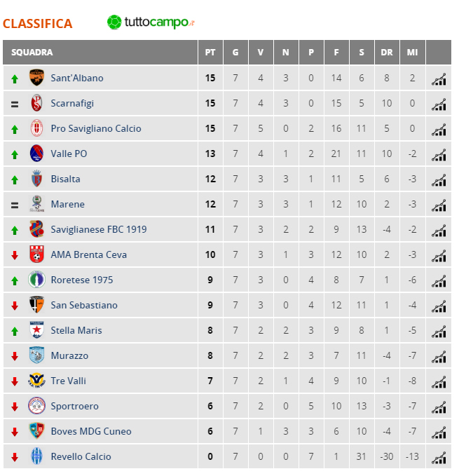Viewport: 459px width, 476px height.
Task: Open the stats chart icon for Valle PO
Action: click(439, 154)
